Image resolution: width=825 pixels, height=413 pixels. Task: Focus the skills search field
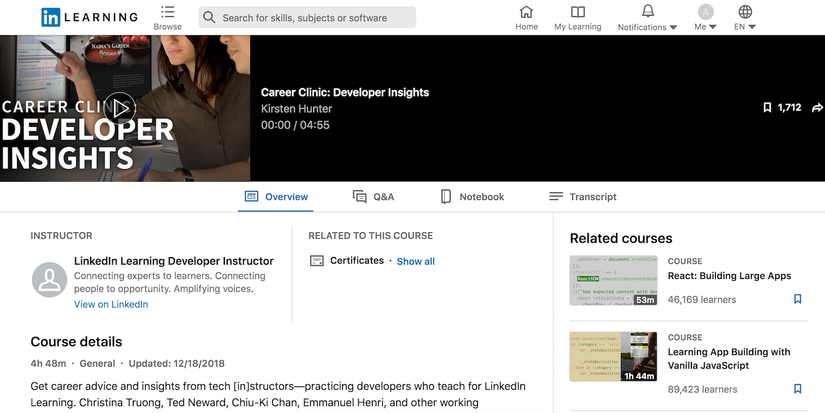(307, 17)
